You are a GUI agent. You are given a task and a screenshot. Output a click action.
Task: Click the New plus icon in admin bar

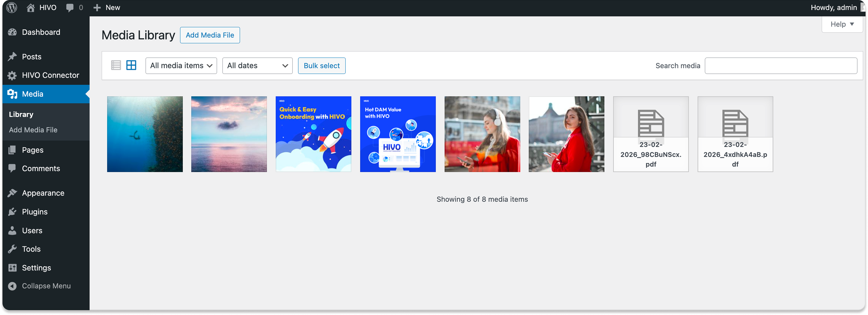coord(97,7)
